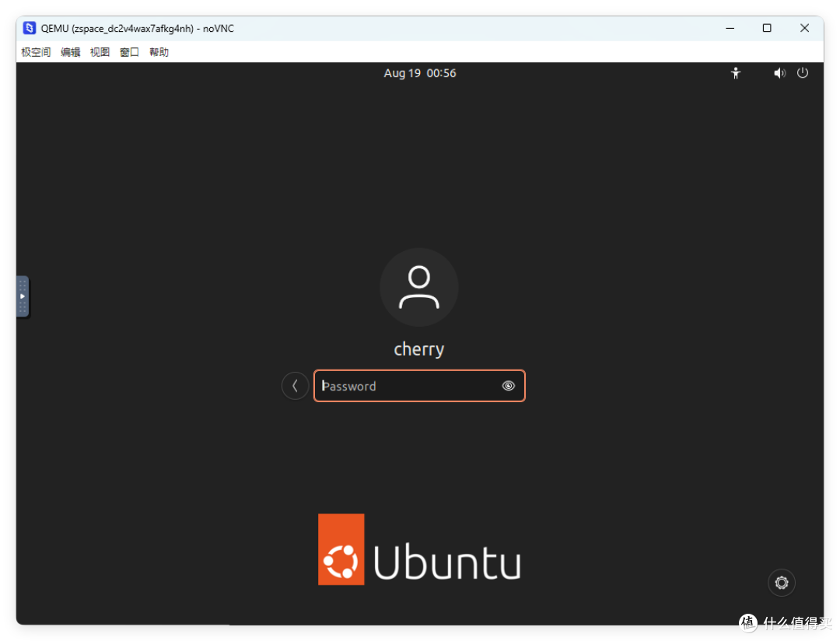Screen dimensions: 840x641
Task: Click the noVNC logo icon in title bar
Action: (29, 28)
